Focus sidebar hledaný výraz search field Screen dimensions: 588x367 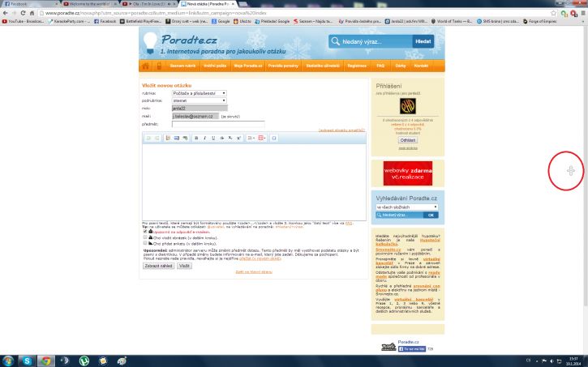pos(399,215)
